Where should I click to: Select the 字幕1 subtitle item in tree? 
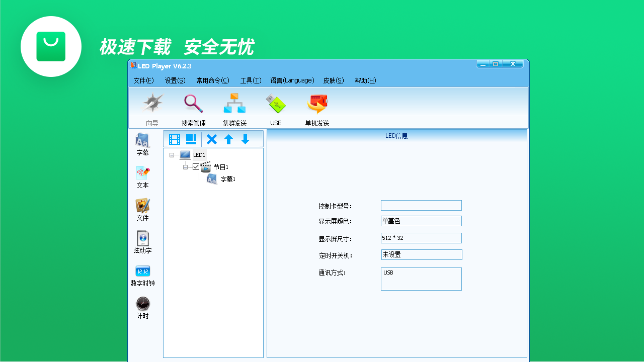tap(227, 179)
